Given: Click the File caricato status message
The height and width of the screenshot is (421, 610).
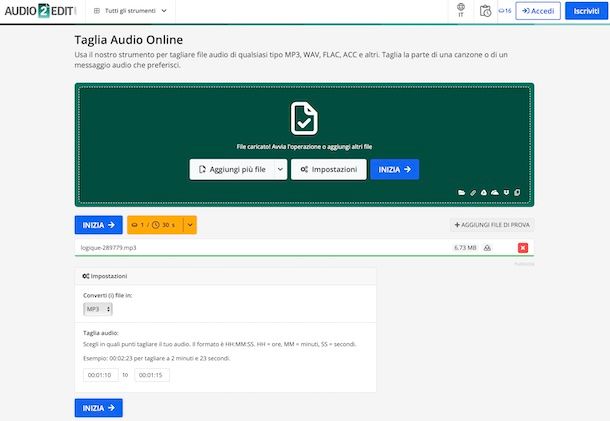Looking at the screenshot, I should [x=304, y=147].
